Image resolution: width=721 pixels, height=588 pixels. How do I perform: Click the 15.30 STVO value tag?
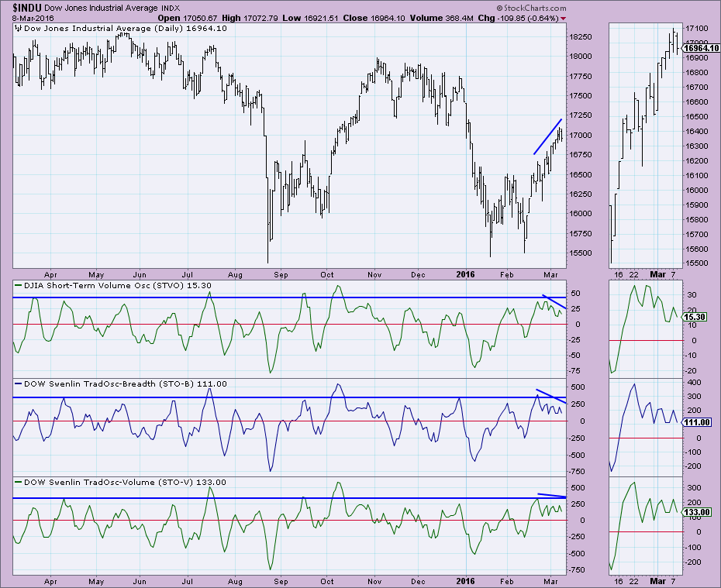pyautogui.click(x=695, y=317)
